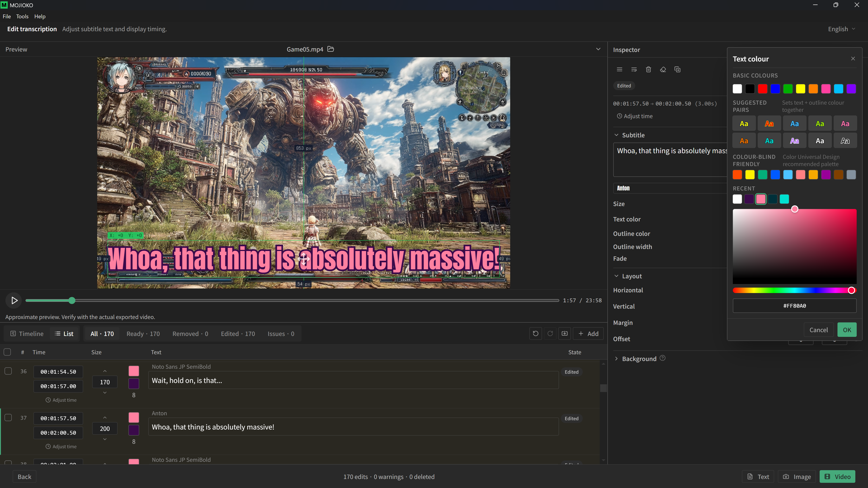This screenshot has width=868, height=488.
Task: Click the subtitle list vertical scrollbar thumb
Action: pos(603,388)
